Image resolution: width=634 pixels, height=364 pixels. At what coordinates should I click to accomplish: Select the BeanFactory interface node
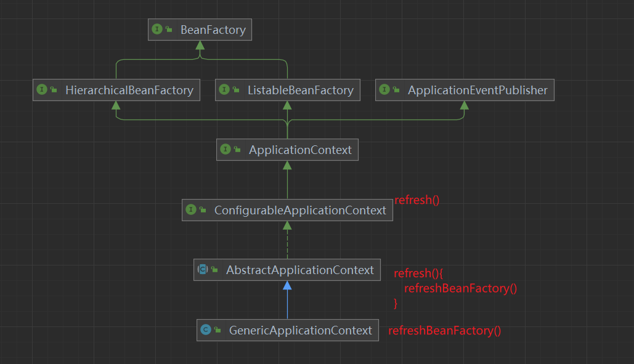click(200, 30)
